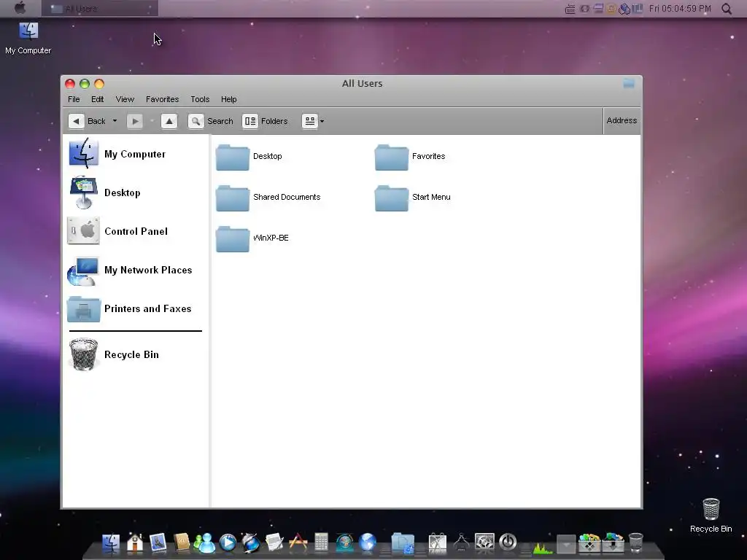747x560 pixels.
Task: Click the Forward arrow toolbar button
Action: click(x=135, y=121)
